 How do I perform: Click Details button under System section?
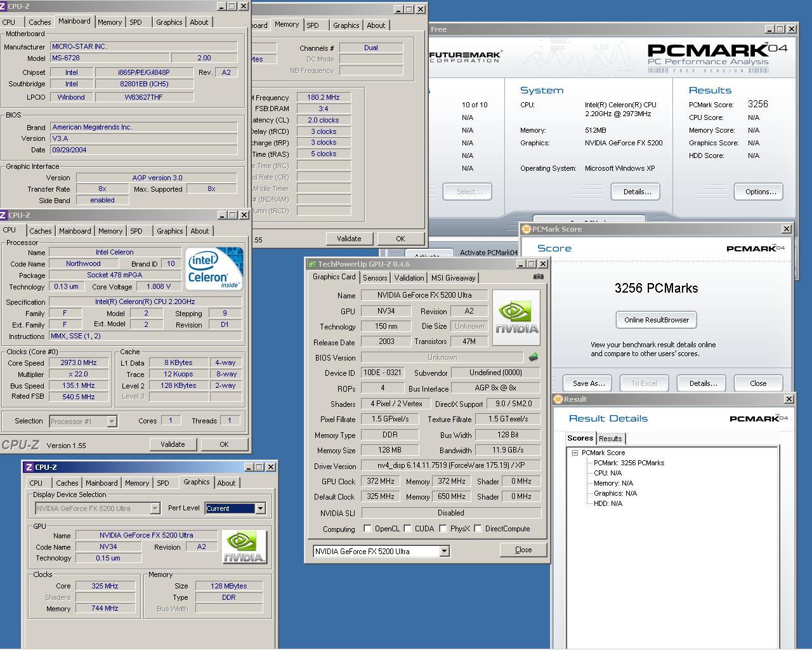coord(637,192)
